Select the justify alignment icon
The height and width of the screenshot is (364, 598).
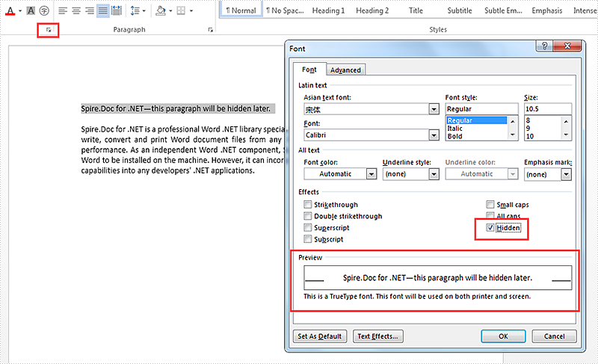pos(103,10)
